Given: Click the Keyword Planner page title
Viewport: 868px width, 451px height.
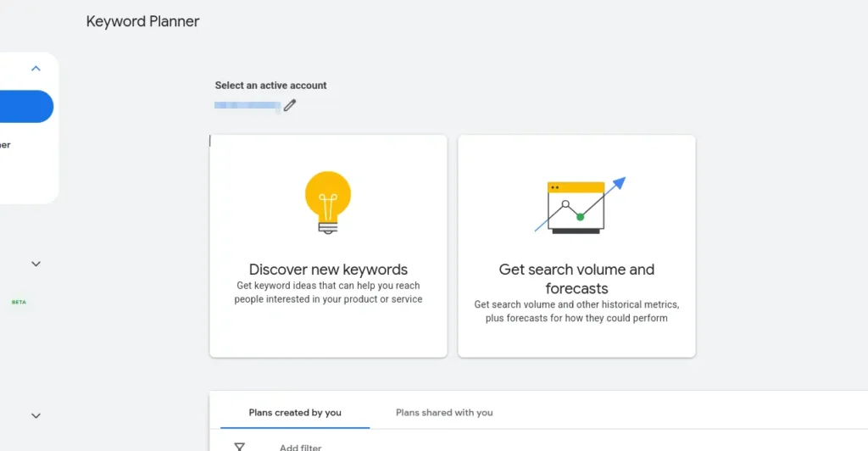Looking at the screenshot, I should (x=142, y=21).
